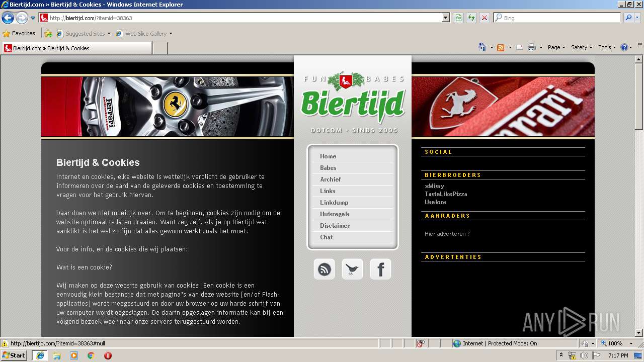Viewport: 644px width, 362px height.
Task: Open Help question mark icon
Action: coord(624,47)
